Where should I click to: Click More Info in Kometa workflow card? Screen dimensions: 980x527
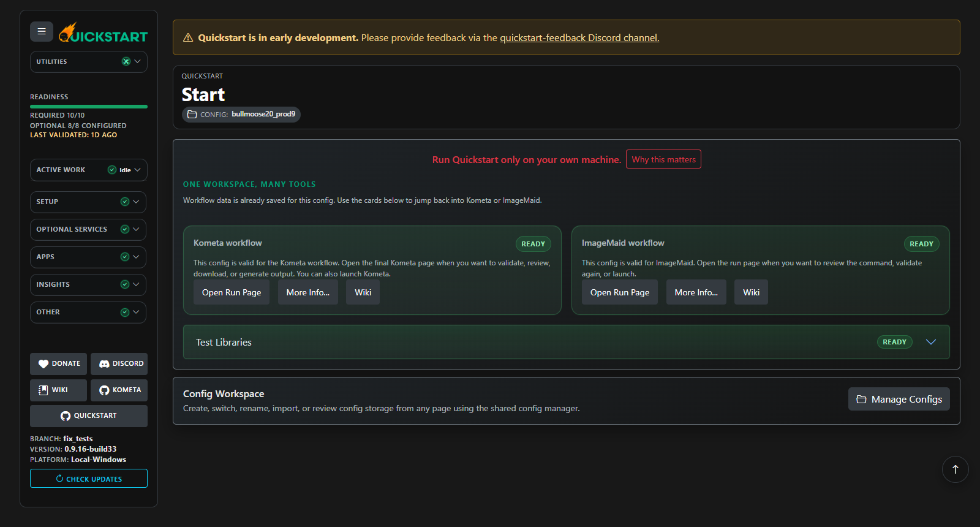(308, 292)
